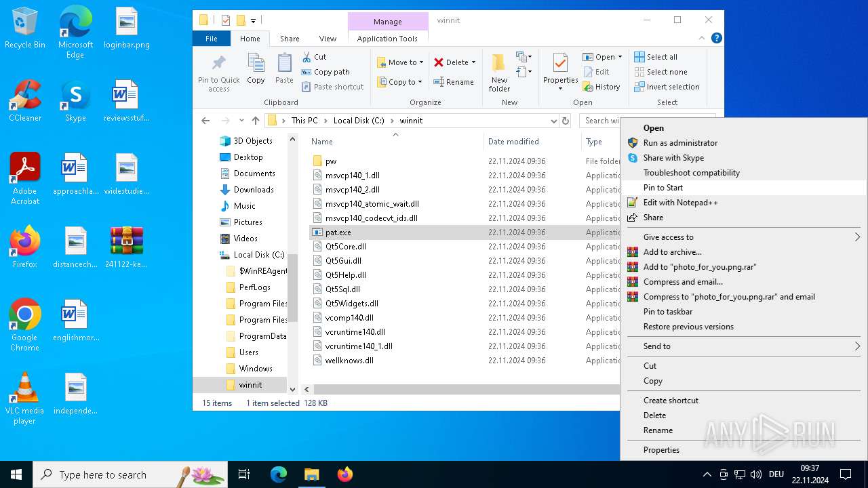Choose Create shortcut in context menu
The image size is (868, 488).
click(744, 401)
